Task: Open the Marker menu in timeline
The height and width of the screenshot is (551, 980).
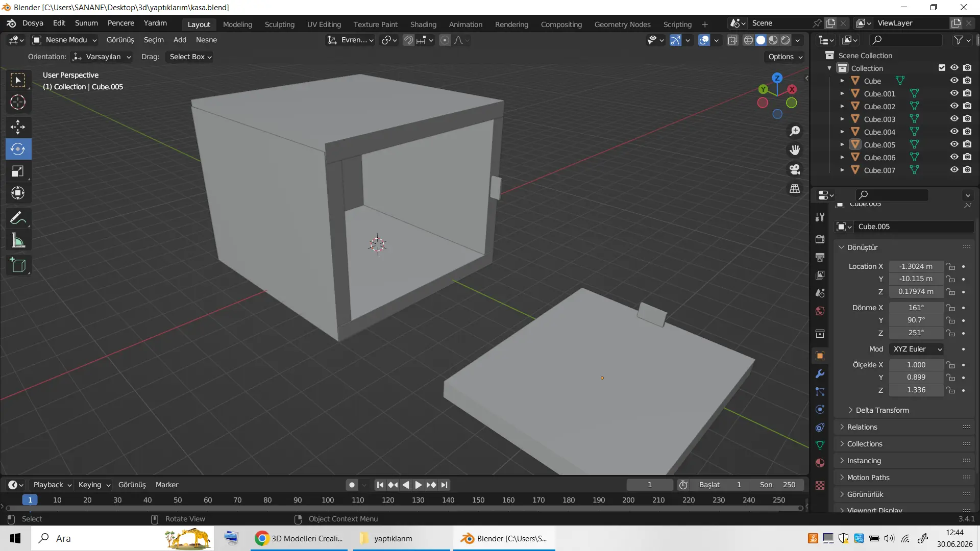Action: (x=167, y=485)
